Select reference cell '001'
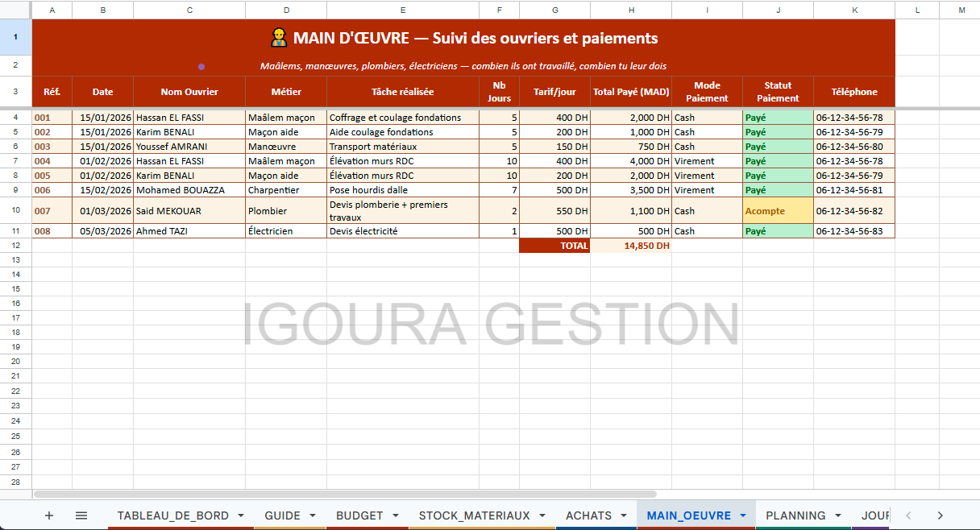The width and height of the screenshot is (980, 530). tap(52, 118)
